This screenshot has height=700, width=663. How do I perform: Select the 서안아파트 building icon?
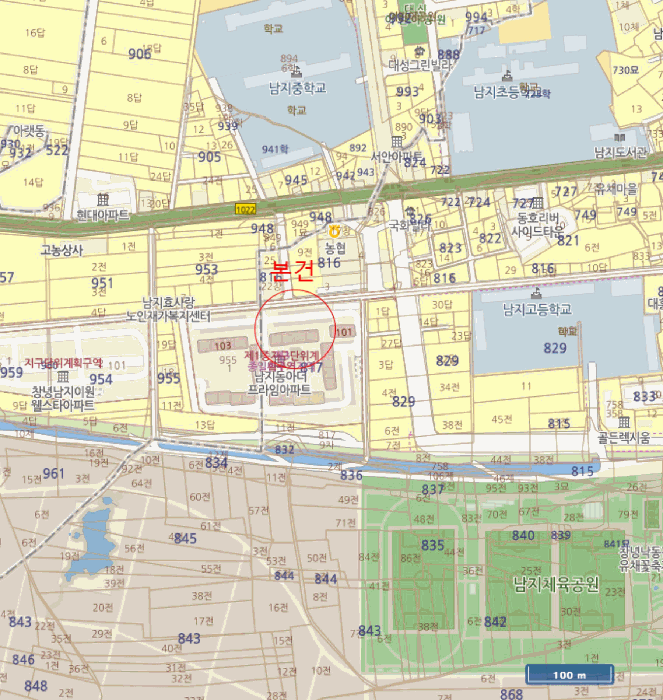point(397,142)
